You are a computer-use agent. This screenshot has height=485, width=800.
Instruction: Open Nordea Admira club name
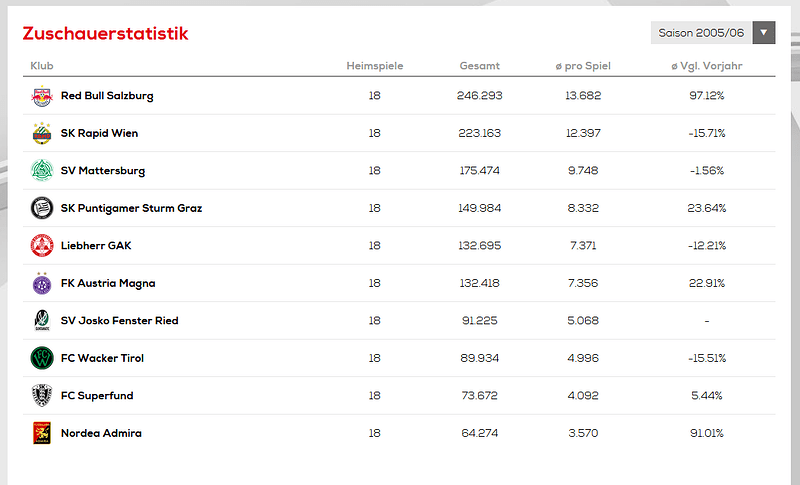pyautogui.click(x=101, y=433)
